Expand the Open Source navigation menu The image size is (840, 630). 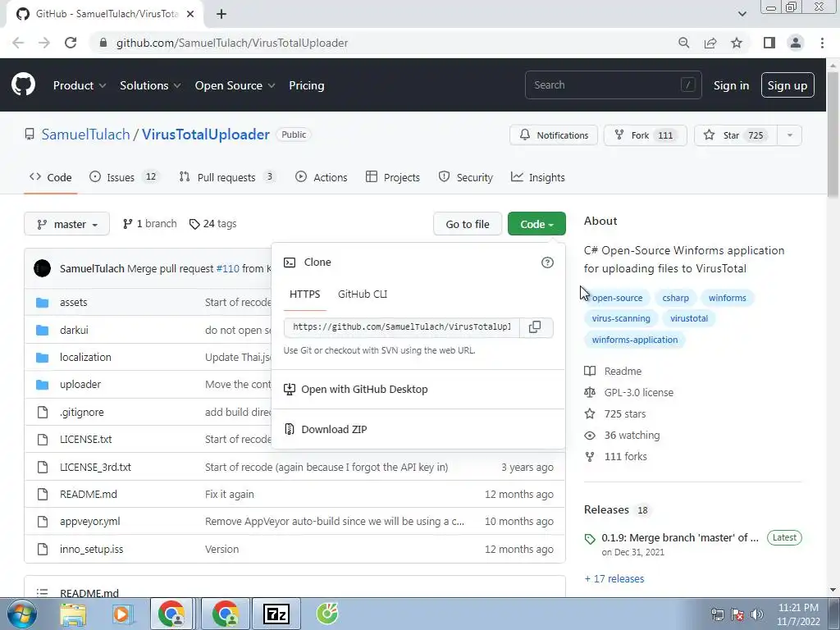click(235, 85)
